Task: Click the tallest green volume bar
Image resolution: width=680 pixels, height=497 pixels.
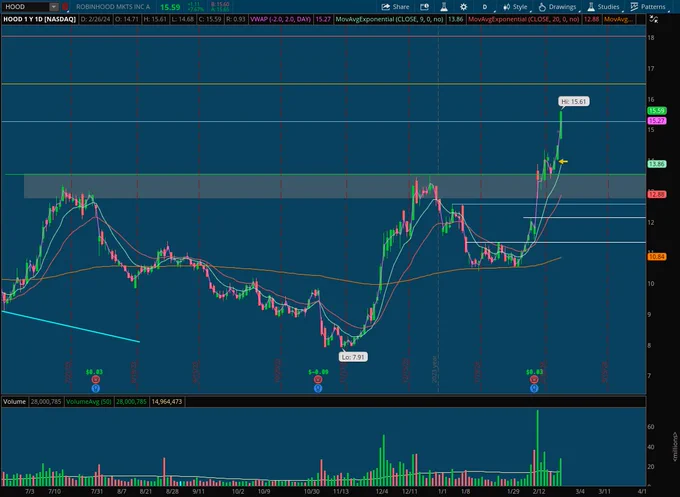Action: [538, 448]
